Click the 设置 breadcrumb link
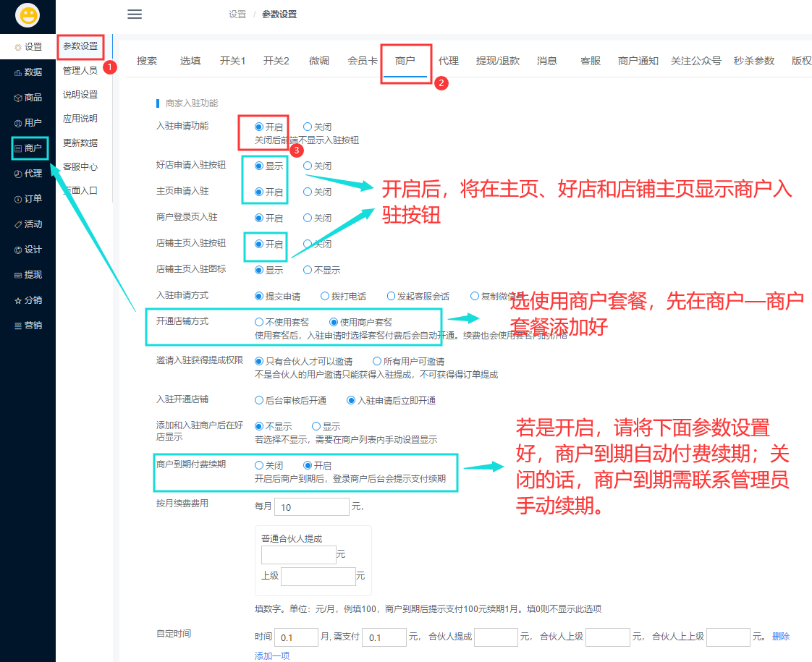 237,14
